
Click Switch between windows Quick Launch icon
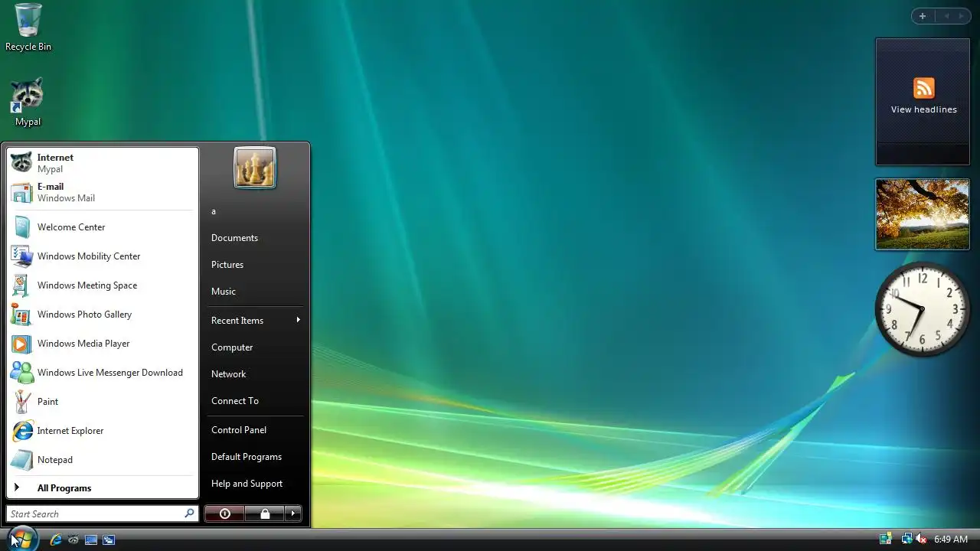pyautogui.click(x=109, y=540)
